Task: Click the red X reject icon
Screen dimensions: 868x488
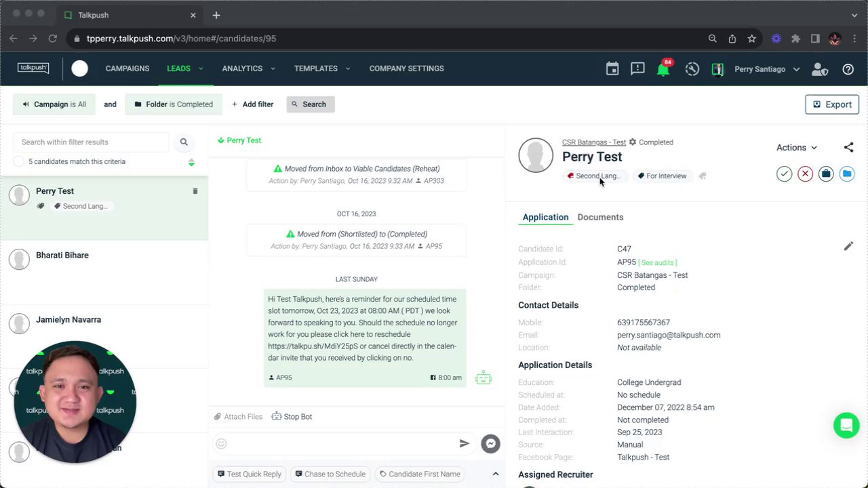Action: [x=805, y=174]
